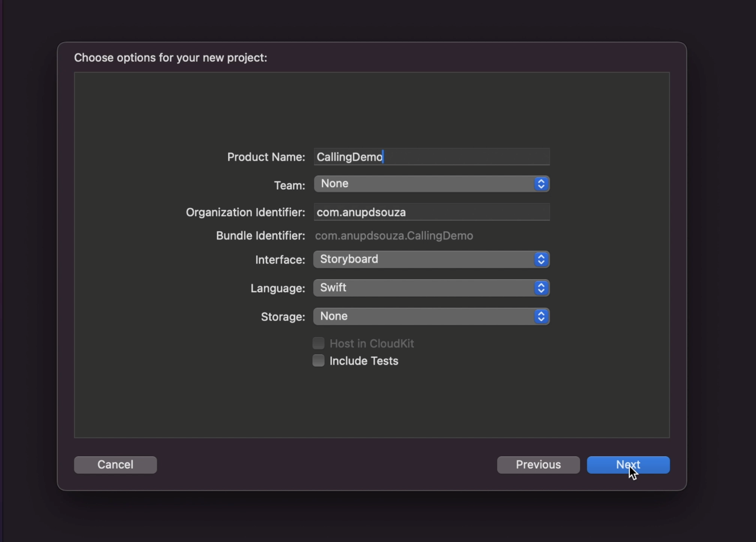Toggle the Host in CloudKit checkbox

click(318, 343)
